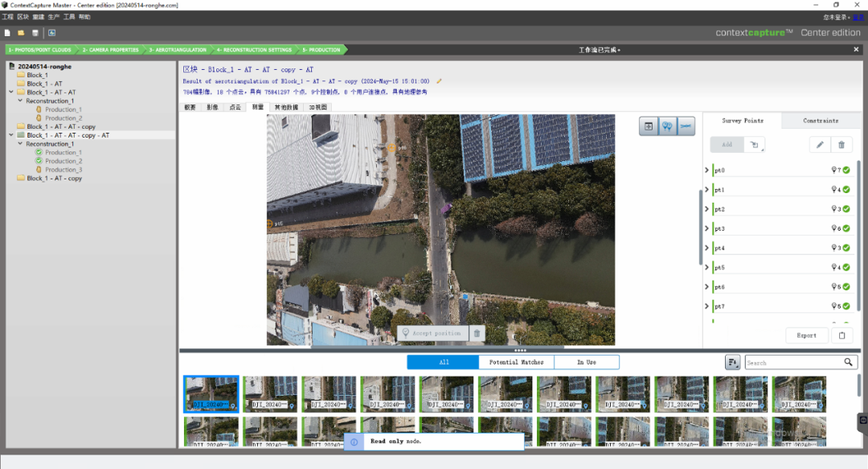Image resolution: width=868 pixels, height=469 pixels.
Task: Click the pin icon in the pt3 row
Action: [x=834, y=228]
